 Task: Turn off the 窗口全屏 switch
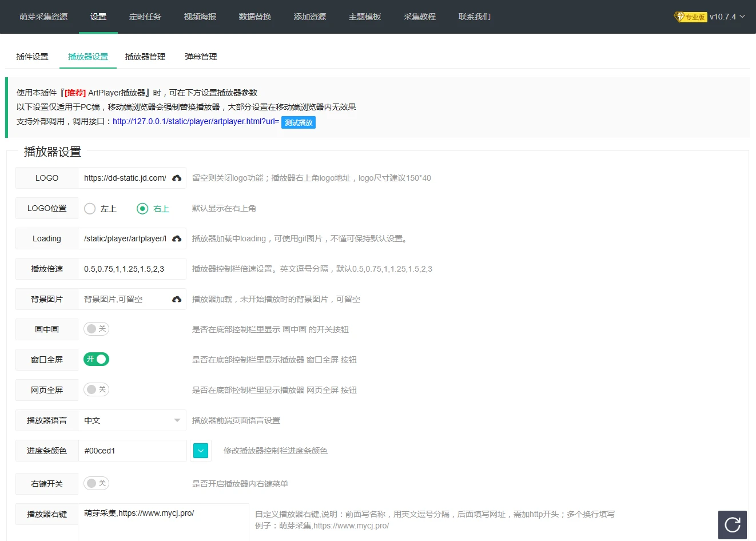click(96, 359)
